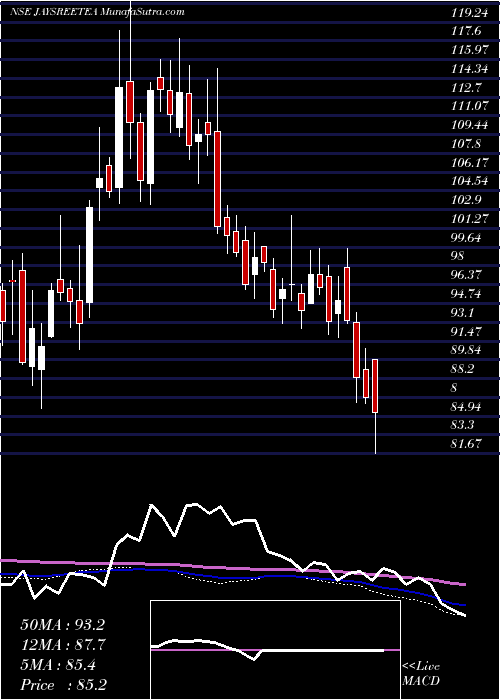Viewport: 500px width, 700px height.
Task: Click the NSE JAYSREETEA MunafaSutra.com title text
Action: 97,12
